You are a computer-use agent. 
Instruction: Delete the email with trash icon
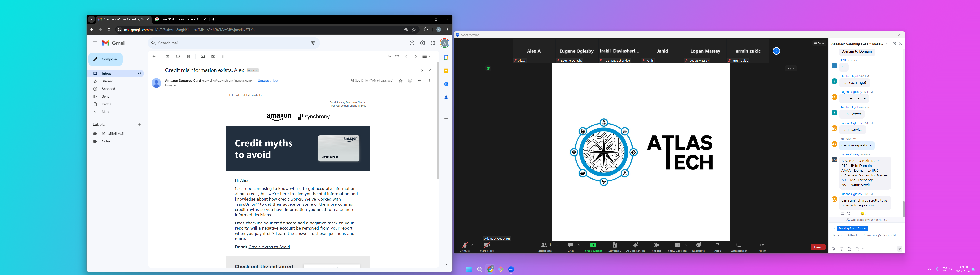tap(188, 57)
